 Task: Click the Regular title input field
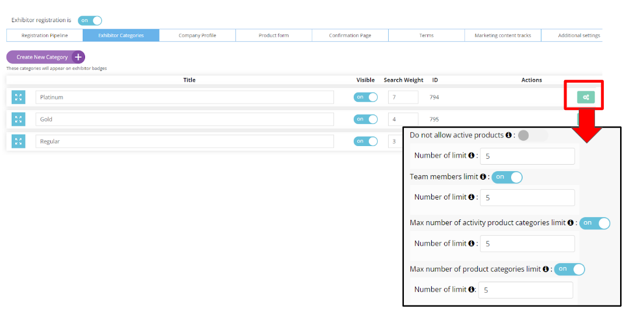pyautogui.click(x=185, y=141)
